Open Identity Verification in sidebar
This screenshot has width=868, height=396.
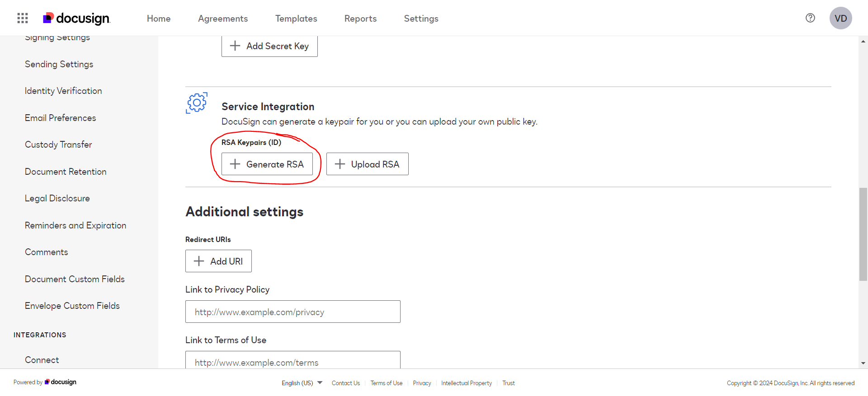63,91
